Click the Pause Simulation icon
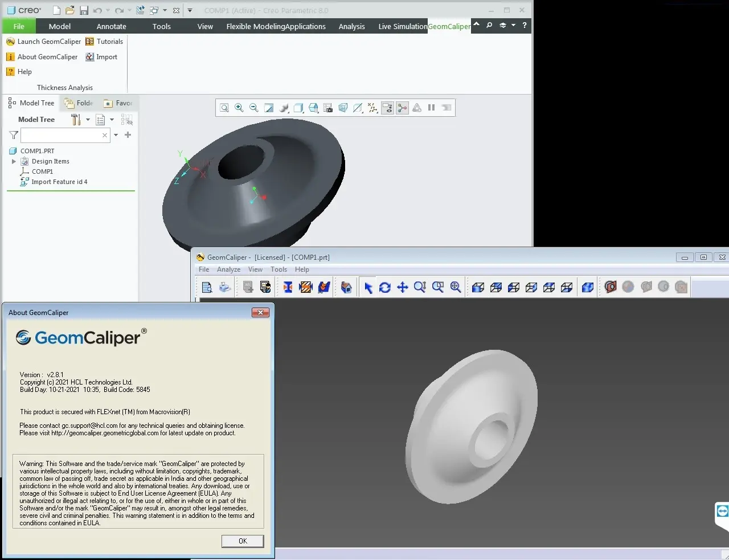729x560 pixels. 432,108
